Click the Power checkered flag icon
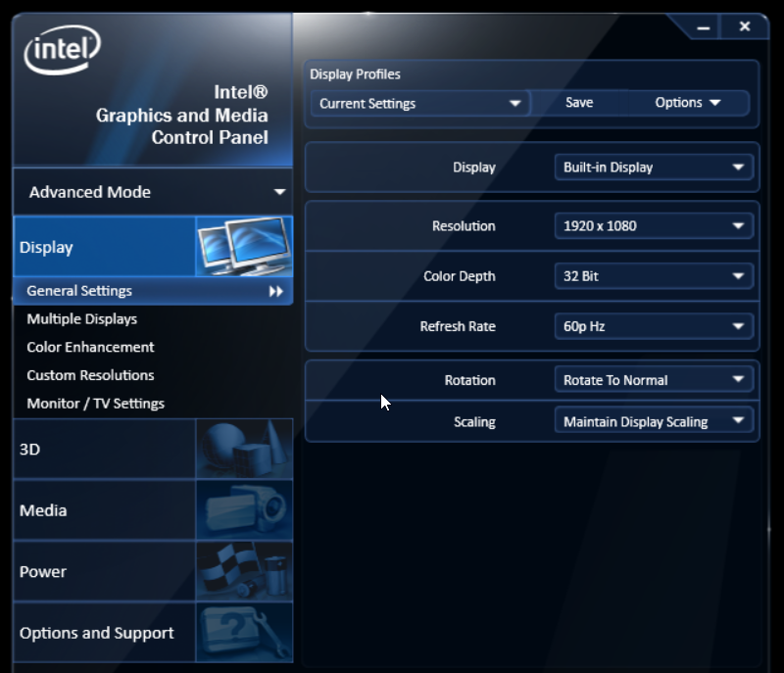 tap(244, 571)
